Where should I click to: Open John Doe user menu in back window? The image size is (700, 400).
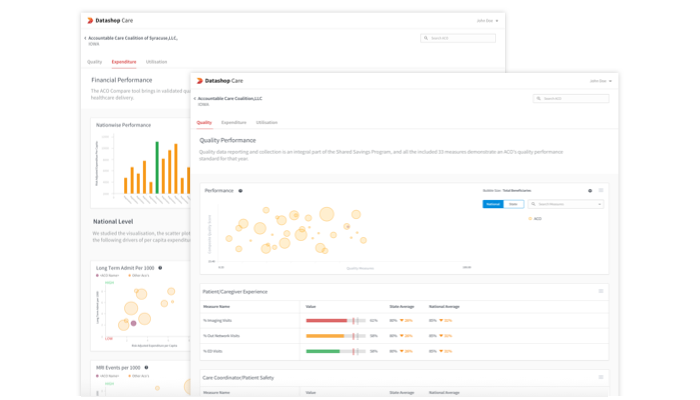coord(487,20)
